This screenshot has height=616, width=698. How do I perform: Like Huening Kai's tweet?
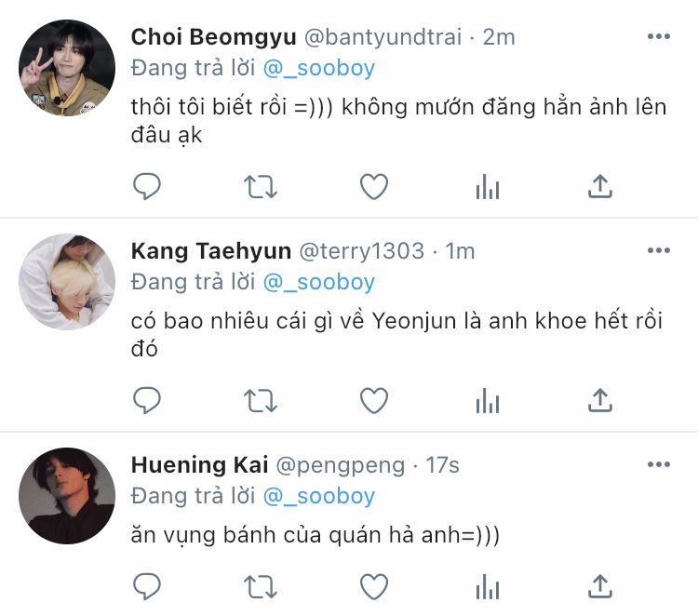coord(374,586)
